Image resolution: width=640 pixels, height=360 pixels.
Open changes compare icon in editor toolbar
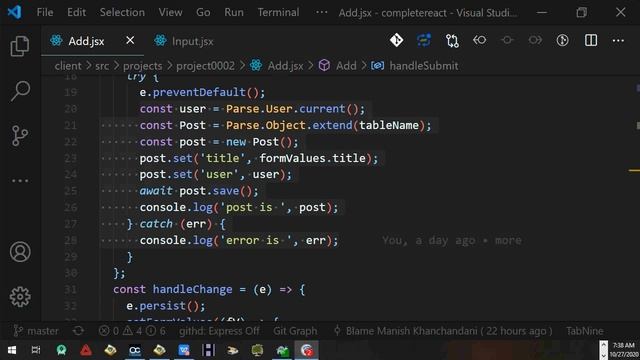[x=452, y=40]
